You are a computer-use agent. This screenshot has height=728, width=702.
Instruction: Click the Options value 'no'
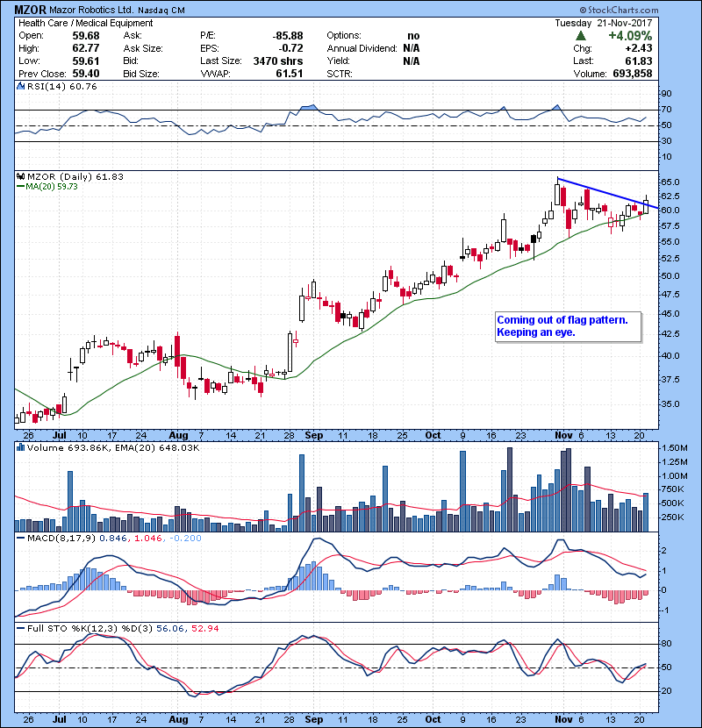coord(413,36)
